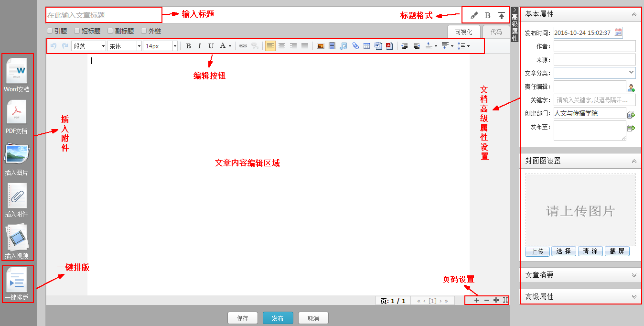Image resolution: width=644 pixels, height=326 pixels.
Task: Click the 上传 cover image button
Action: [537, 251]
